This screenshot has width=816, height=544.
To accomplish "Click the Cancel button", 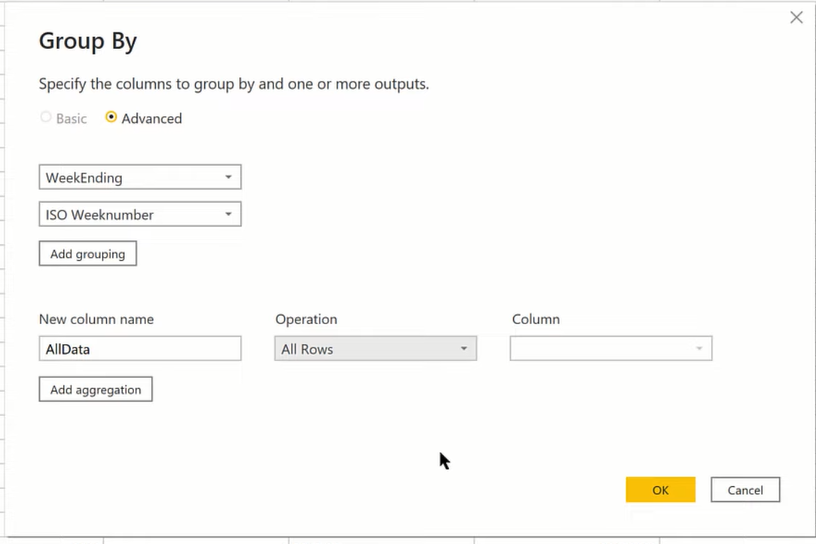I will click(x=745, y=490).
